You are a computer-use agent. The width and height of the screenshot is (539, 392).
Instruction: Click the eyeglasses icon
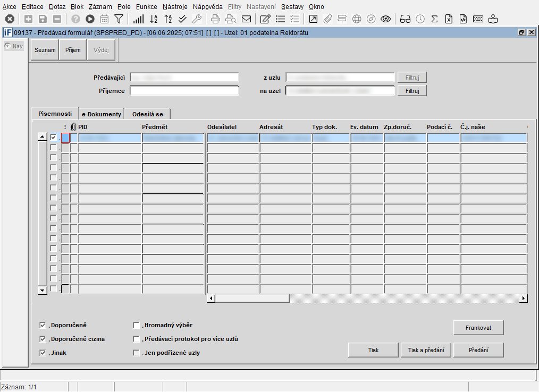click(405, 19)
